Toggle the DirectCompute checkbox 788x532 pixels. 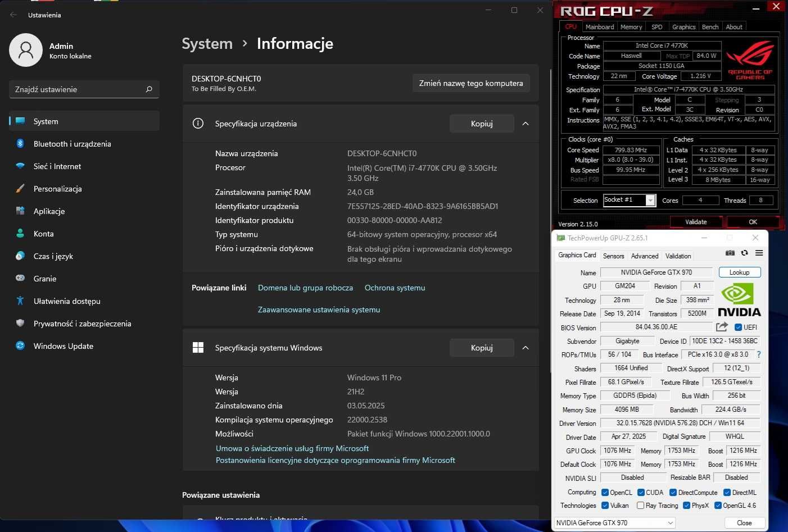point(673,493)
